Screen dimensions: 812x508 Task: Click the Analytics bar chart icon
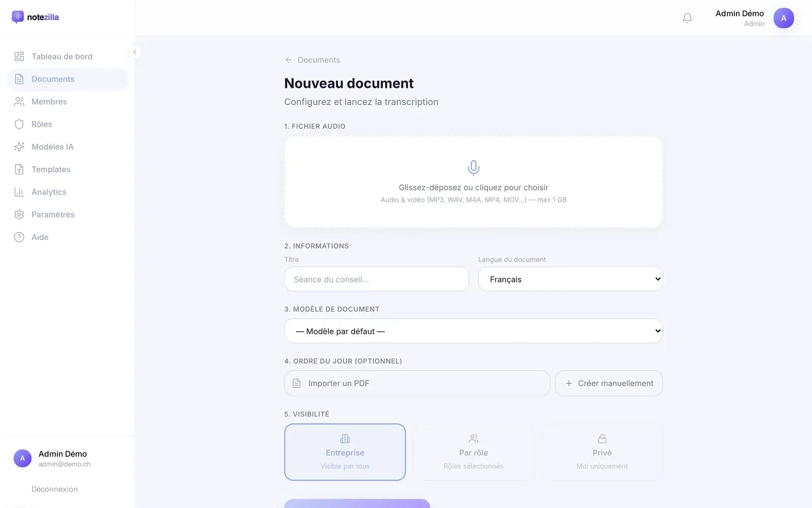click(19, 192)
